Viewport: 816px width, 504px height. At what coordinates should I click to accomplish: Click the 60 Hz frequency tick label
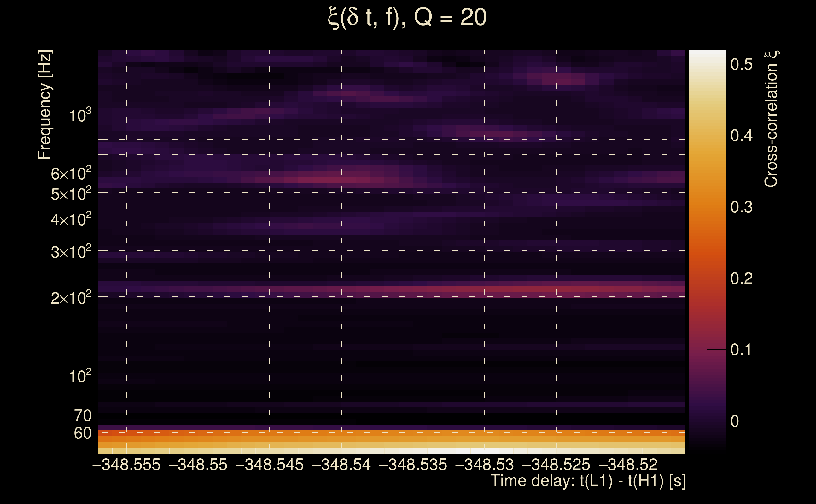point(82,433)
